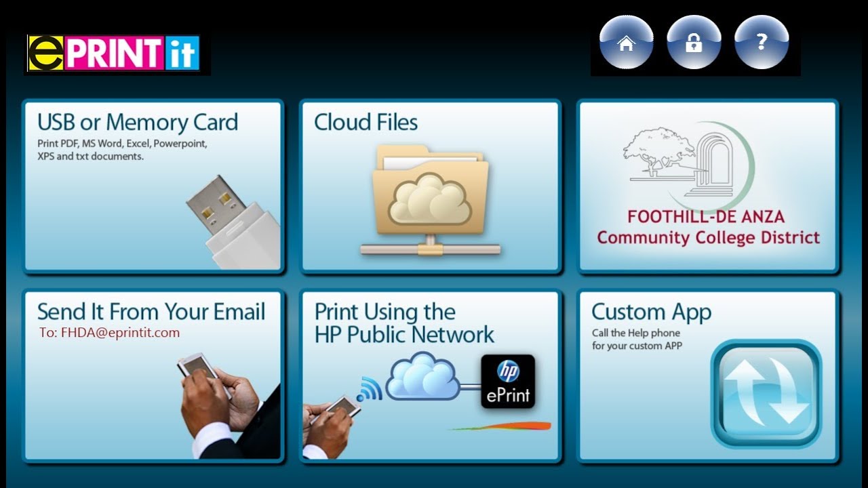The width and height of the screenshot is (868, 488).
Task: Open the Cloud Files heading
Action: pos(366,122)
